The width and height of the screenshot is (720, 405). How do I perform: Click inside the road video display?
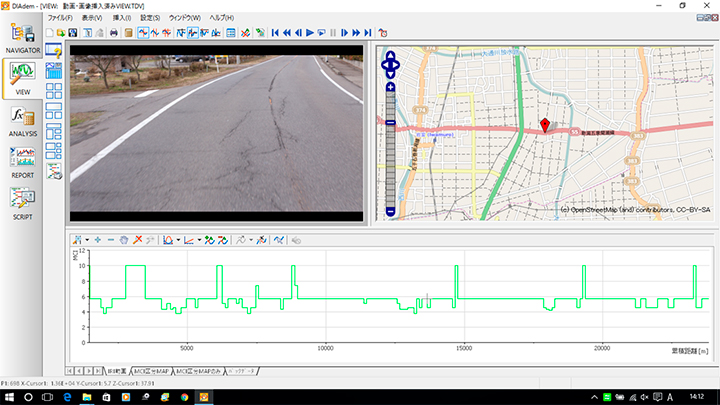point(216,134)
